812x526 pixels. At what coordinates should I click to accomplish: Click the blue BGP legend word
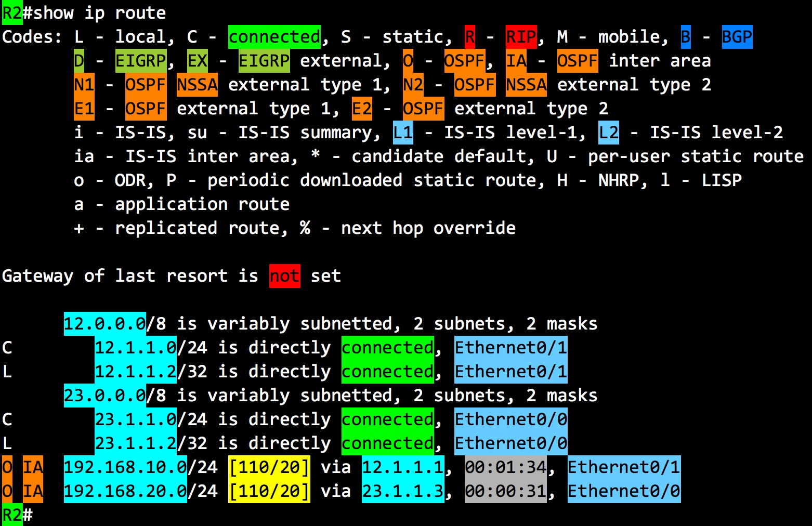[x=737, y=37]
